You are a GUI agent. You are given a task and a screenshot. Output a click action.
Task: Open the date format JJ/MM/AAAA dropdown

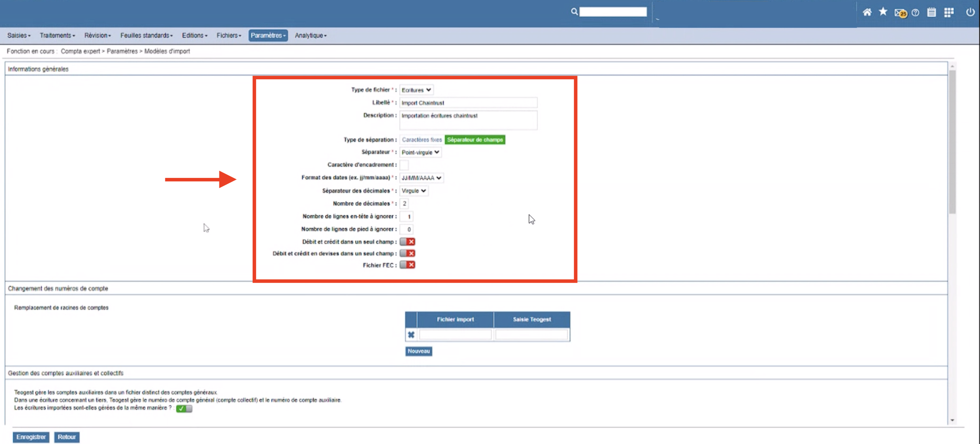pyautogui.click(x=421, y=178)
